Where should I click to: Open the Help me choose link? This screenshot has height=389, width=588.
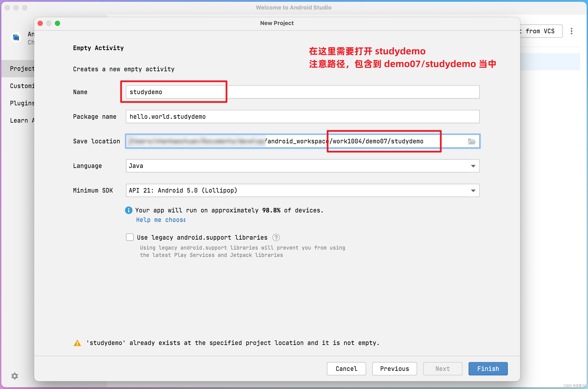[x=161, y=220]
